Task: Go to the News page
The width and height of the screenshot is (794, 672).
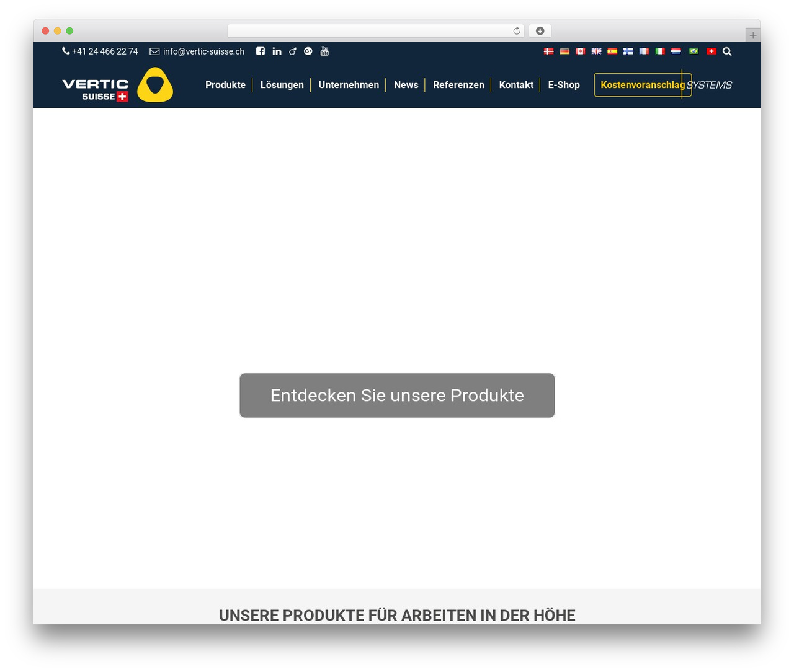Action: click(x=406, y=85)
